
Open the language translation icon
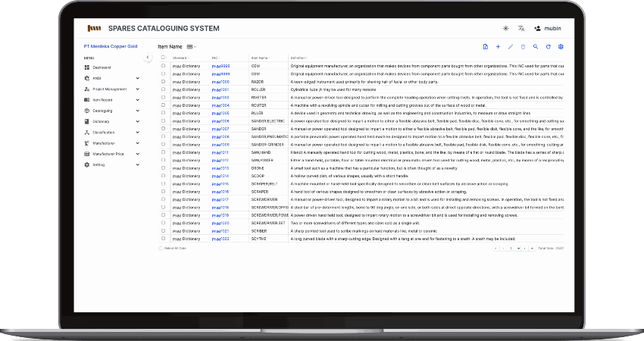coord(521,28)
